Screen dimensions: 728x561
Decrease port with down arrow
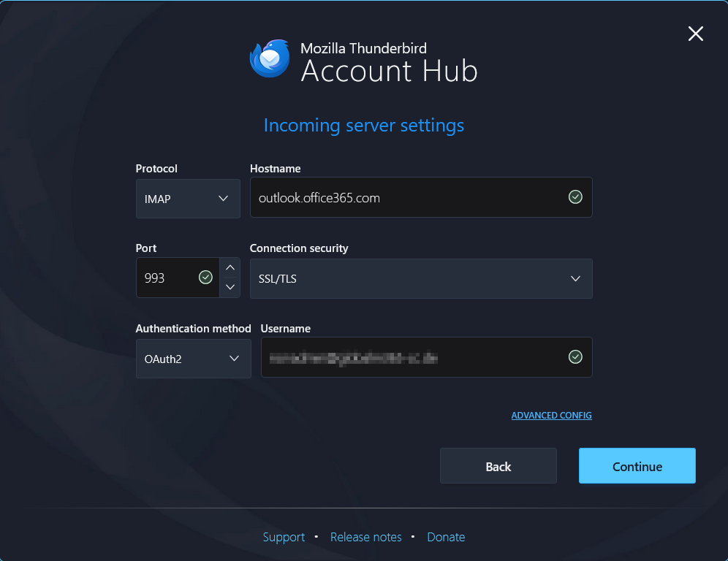coord(230,287)
